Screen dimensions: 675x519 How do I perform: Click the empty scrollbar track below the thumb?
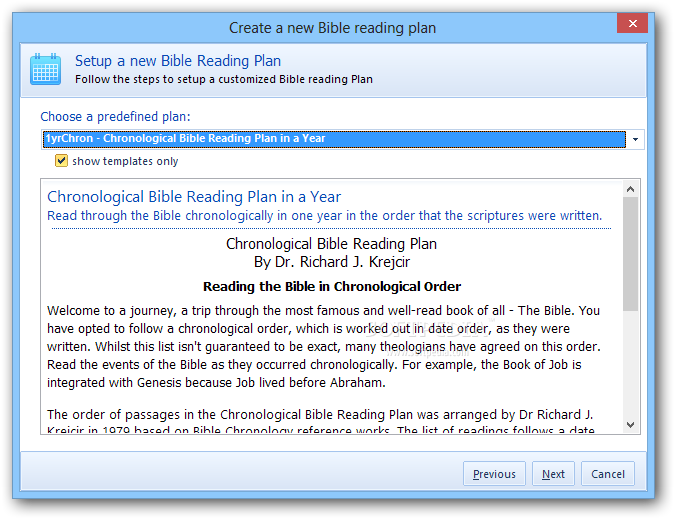631,364
